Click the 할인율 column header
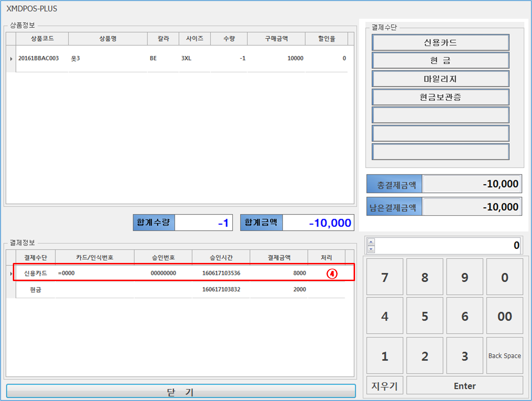 point(327,38)
